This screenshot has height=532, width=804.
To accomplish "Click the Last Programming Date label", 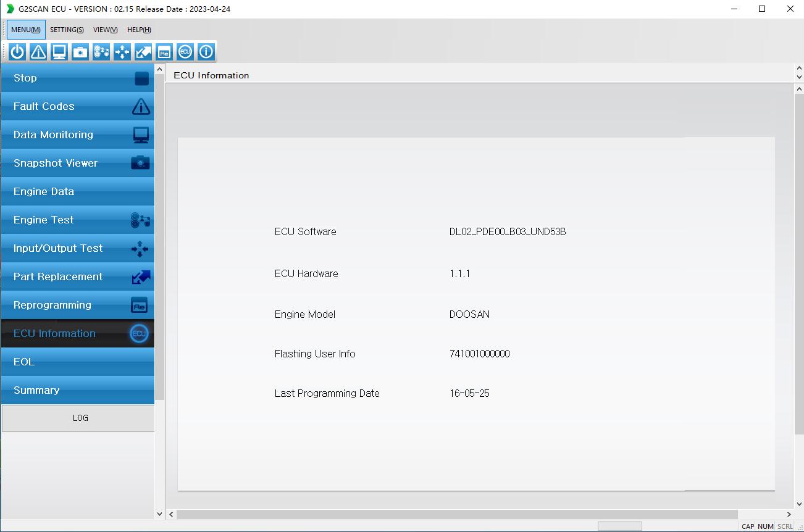I will (x=327, y=393).
